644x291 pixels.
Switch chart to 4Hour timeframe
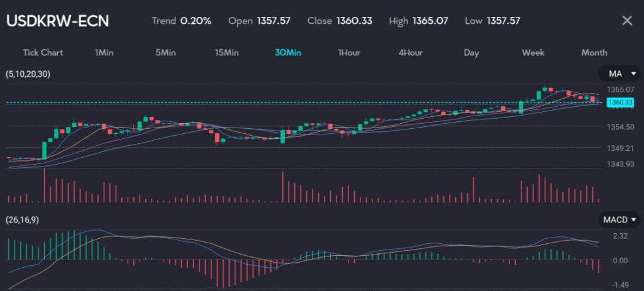411,53
